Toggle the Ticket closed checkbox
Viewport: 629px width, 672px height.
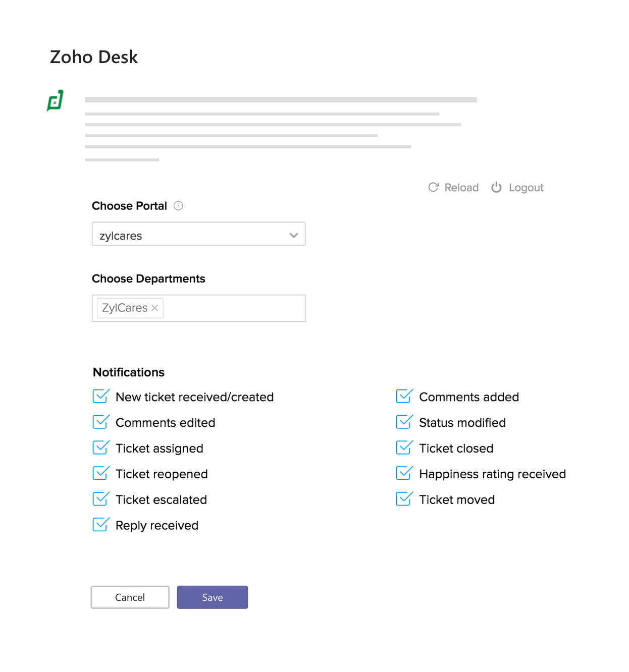[404, 448]
